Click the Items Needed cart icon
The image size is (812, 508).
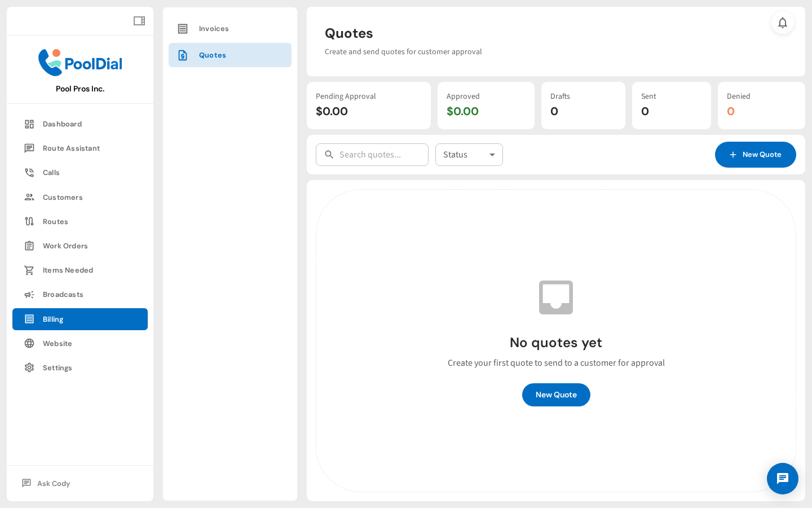(29, 270)
